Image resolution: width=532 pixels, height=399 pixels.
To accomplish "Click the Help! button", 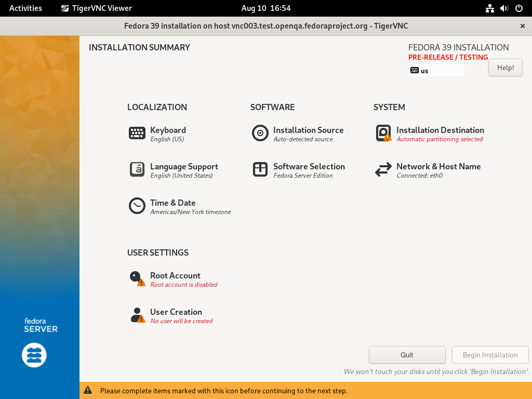I will coord(506,68).
